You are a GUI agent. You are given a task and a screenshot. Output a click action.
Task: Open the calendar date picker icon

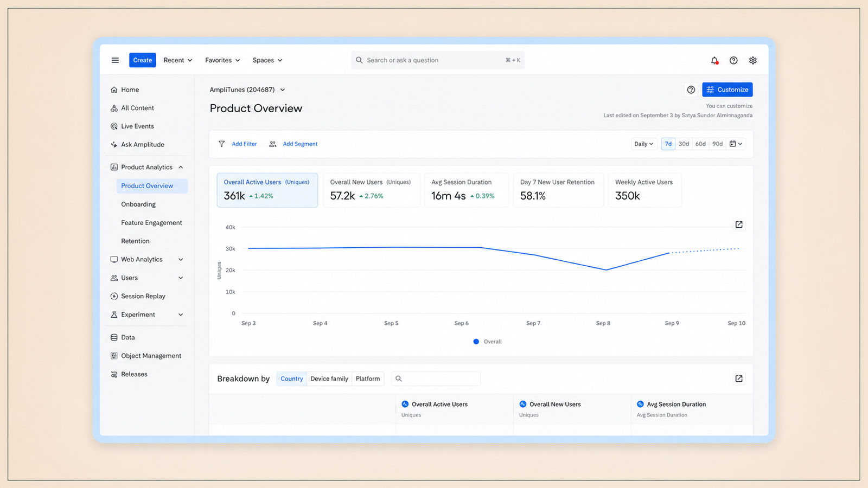pyautogui.click(x=736, y=144)
